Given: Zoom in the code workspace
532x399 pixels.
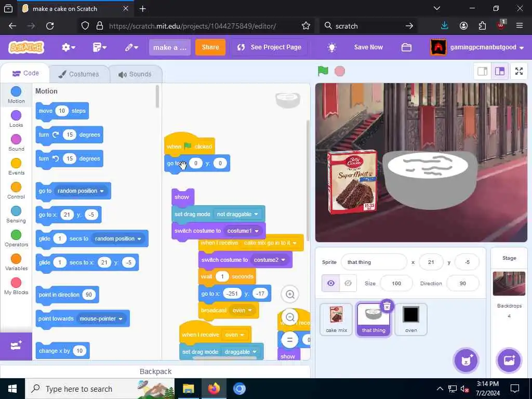Looking at the screenshot, I should pyautogui.click(x=290, y=294).
